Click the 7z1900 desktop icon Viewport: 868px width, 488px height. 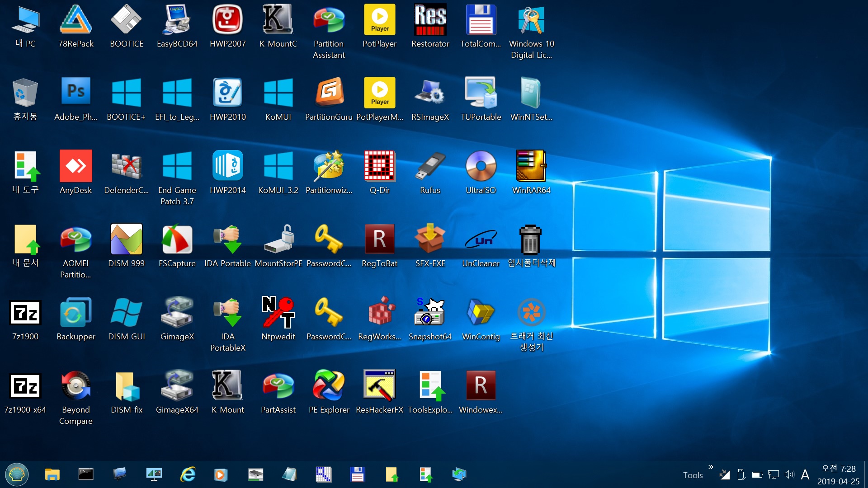tap(25, 313)
